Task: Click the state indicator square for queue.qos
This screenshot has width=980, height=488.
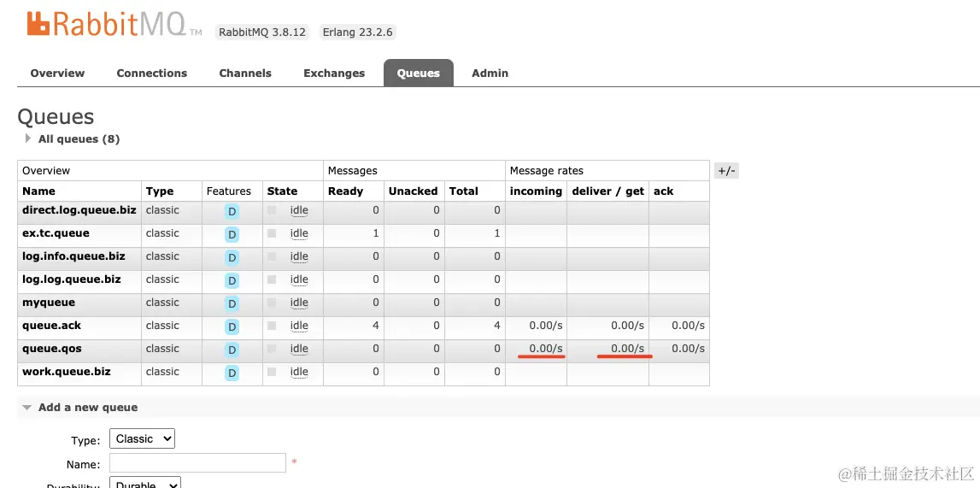Action: [x=272, y=350]
